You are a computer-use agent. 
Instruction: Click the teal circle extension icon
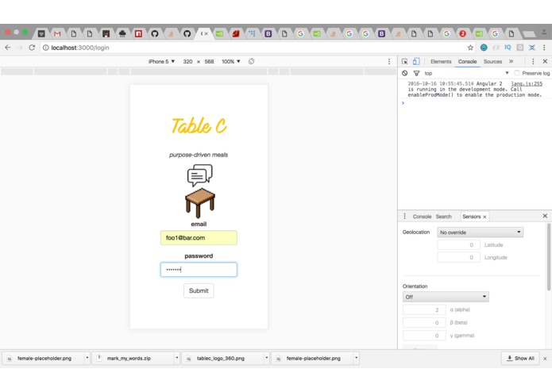click(484, 48)
